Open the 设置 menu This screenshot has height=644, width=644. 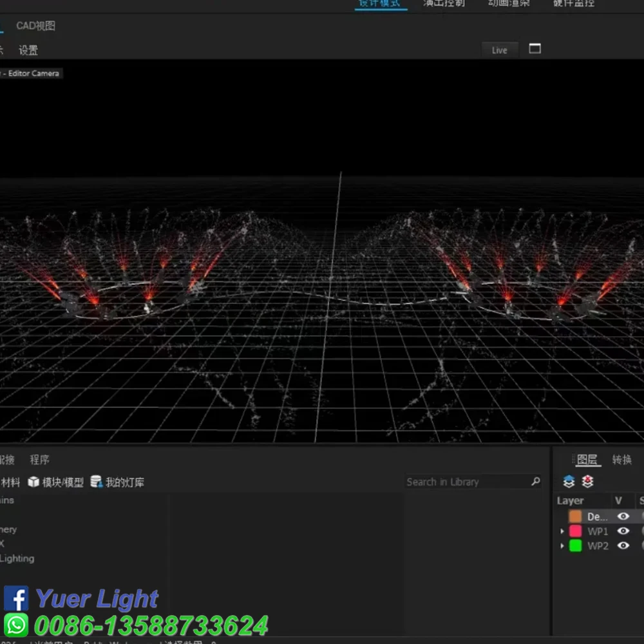coord(28,50)
